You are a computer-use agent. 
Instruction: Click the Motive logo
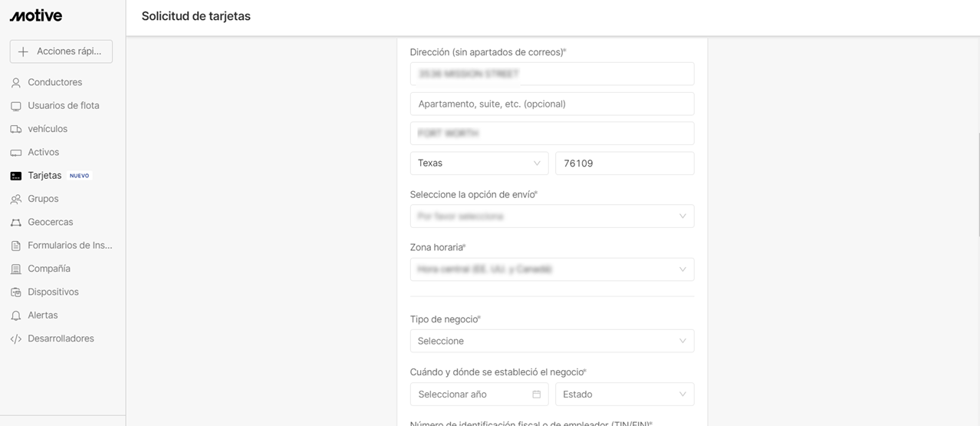click(x=36, y=16)
